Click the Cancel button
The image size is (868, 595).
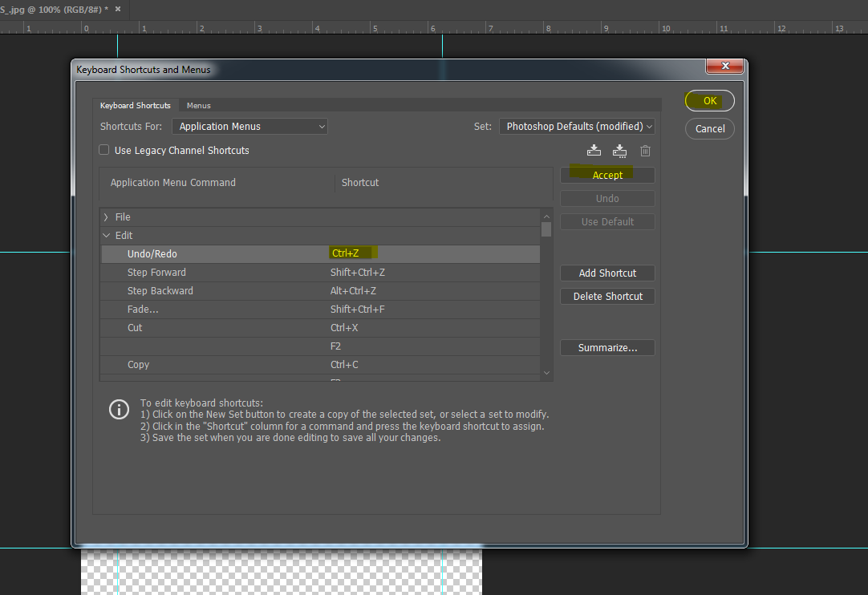click(x=710, y=128)
